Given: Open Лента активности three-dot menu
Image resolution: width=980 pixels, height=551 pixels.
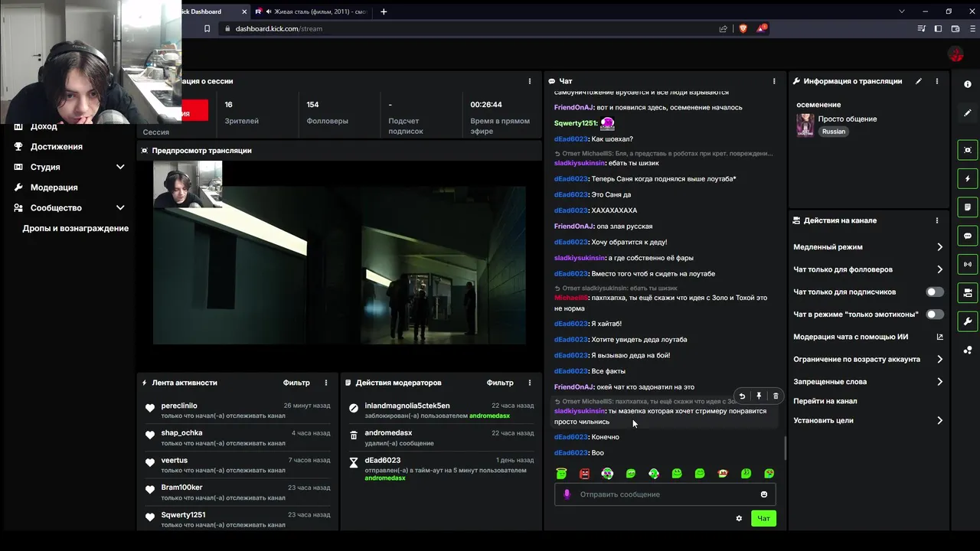Looking at the screenshot, I should coord(325,383).
